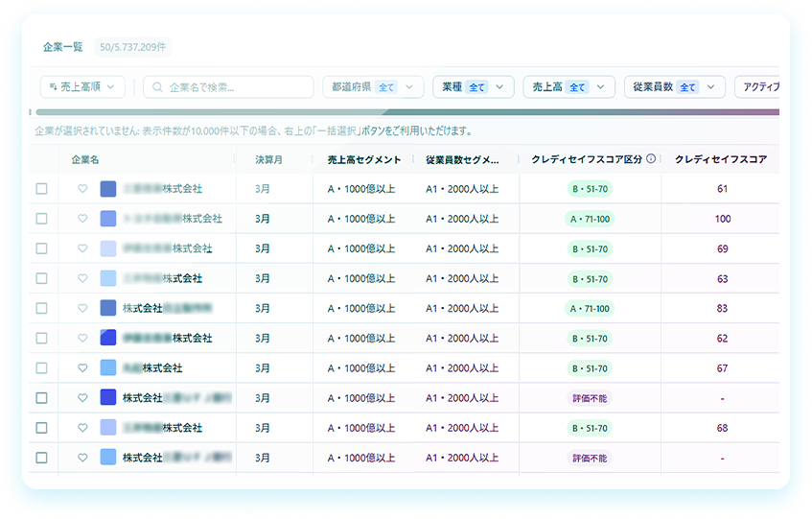Click the score value 62
812x519 pixels.
pyautogui.click(x=723, y=338)
